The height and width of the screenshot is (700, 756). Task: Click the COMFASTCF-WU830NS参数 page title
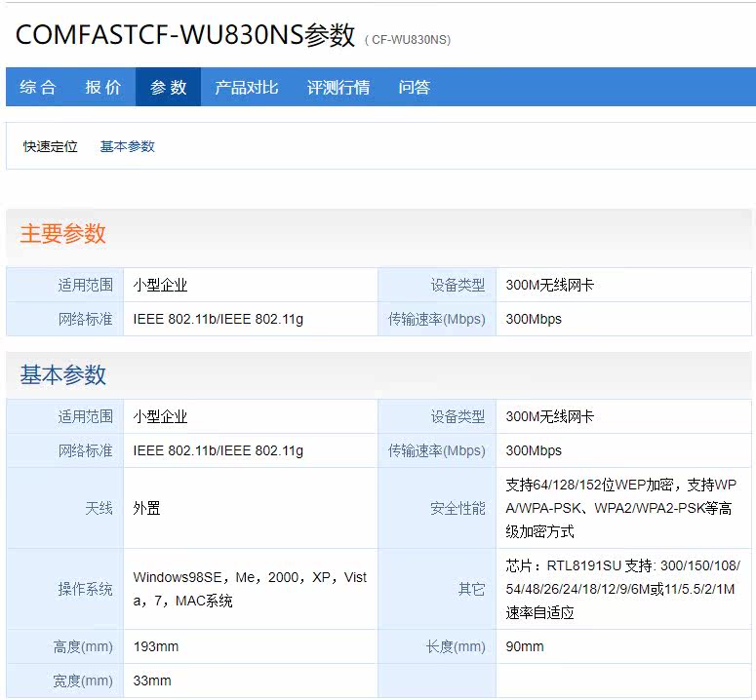click(185, 35)
